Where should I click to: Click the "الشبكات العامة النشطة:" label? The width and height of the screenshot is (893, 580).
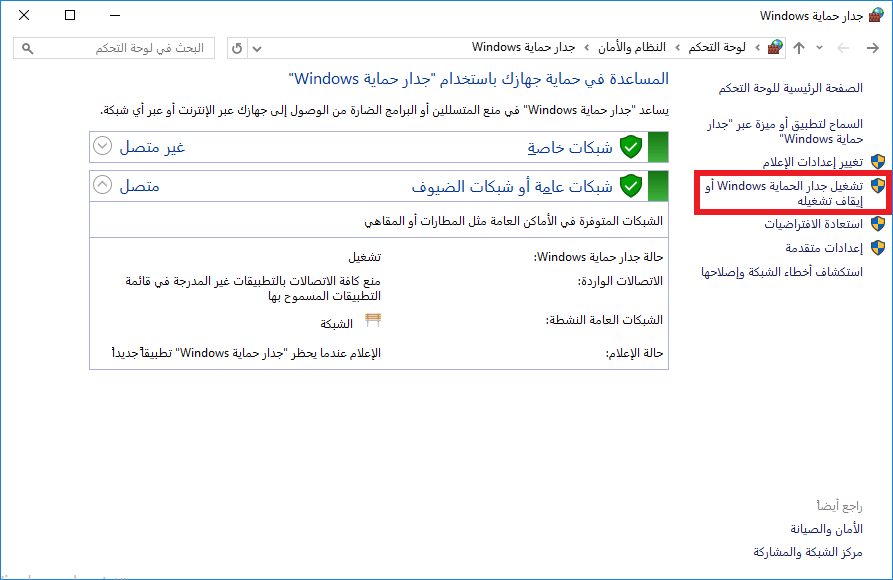click(605, 320)
